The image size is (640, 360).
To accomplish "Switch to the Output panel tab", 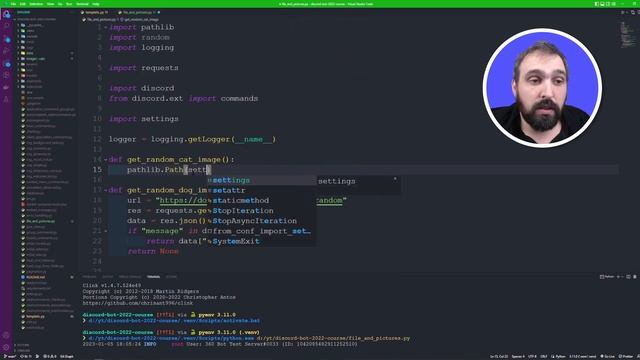I will pos(108,277).
